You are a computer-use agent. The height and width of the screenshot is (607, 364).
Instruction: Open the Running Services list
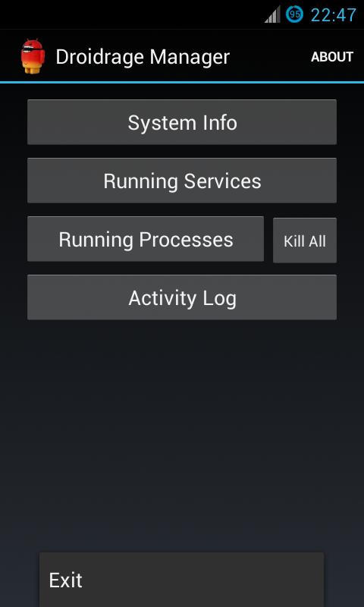tap(182, 181)
